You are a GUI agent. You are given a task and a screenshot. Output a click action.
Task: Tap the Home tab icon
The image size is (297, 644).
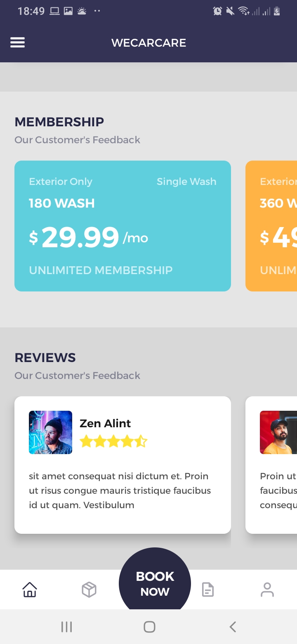pos(30,590)
